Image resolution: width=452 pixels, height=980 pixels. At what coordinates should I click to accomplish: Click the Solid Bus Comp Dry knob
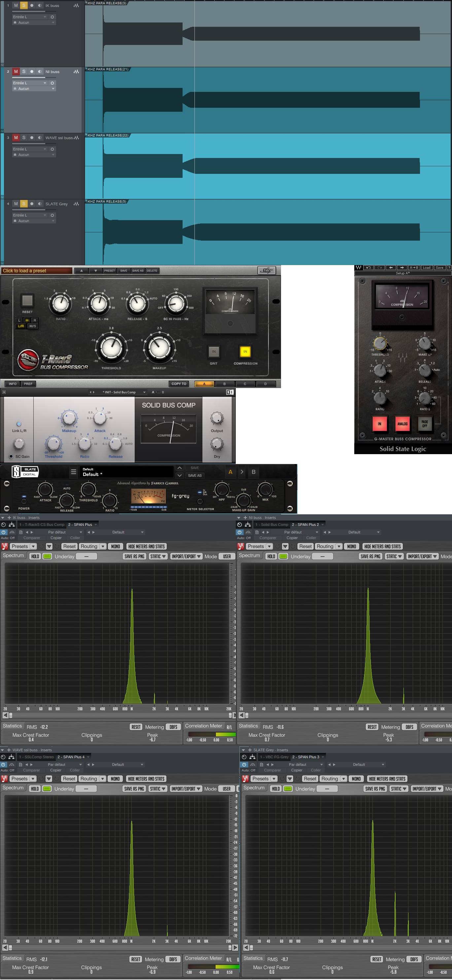point(217,444)
